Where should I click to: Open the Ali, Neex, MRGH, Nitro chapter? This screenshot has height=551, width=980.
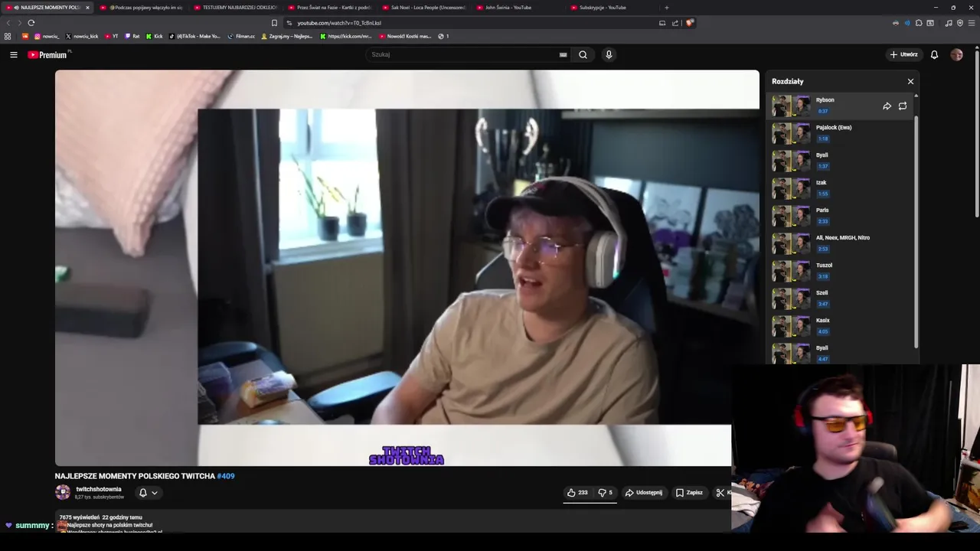click(x=841, y=243)
